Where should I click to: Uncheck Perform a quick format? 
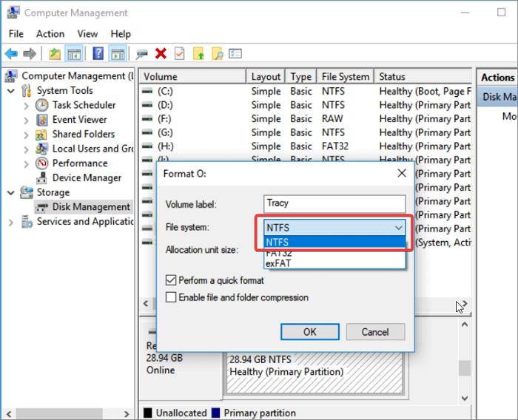tap(172, 281)
